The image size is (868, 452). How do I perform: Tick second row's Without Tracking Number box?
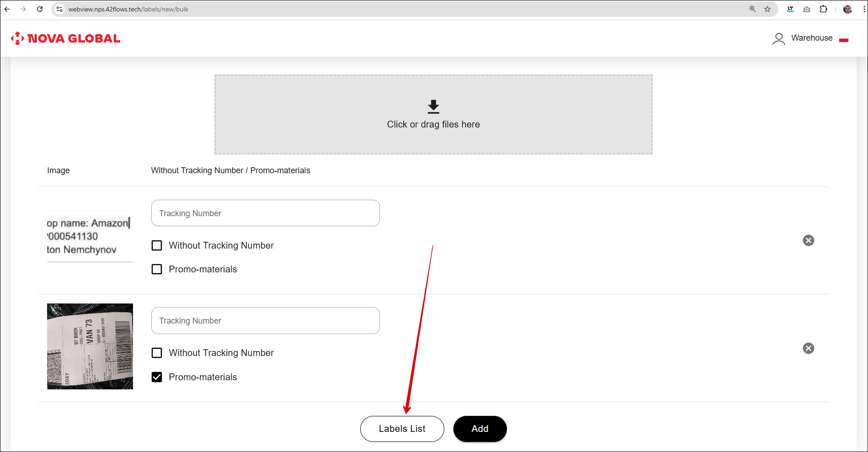157,353
